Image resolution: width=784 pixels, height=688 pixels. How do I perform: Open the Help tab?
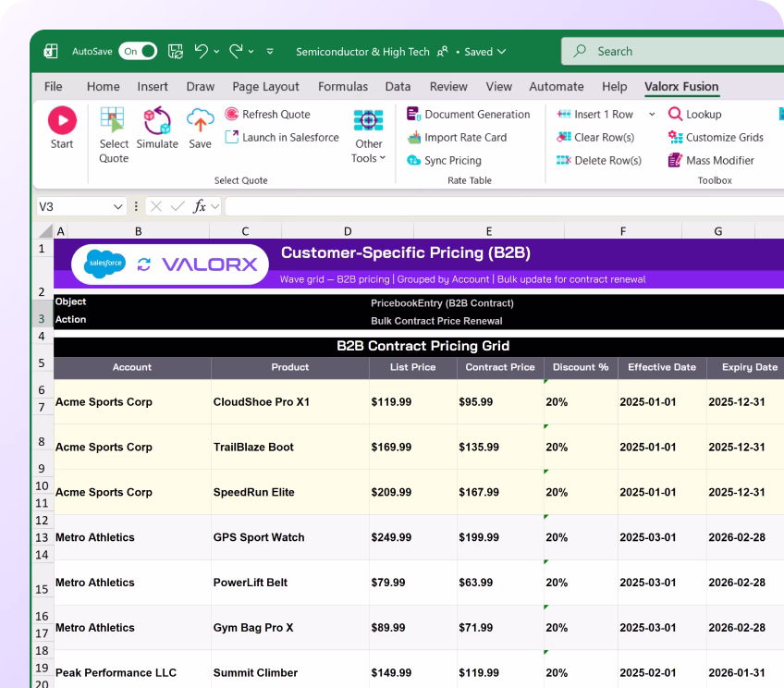tap(615, 87)
